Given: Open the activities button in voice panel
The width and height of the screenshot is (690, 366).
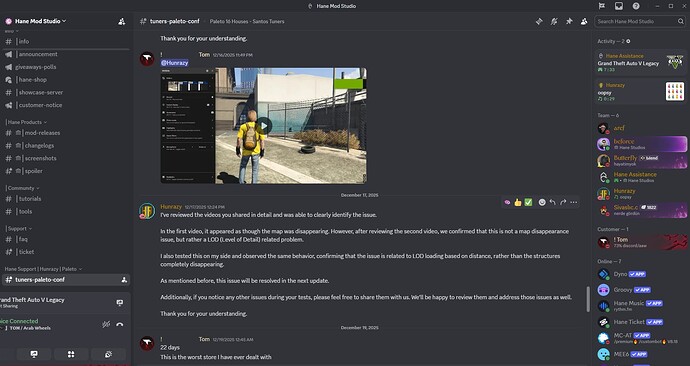Looking at the screenshot, I should point(71,355).
